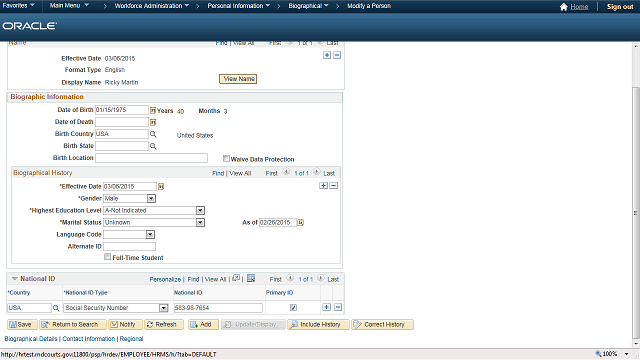Click the Home house icon

[x=564, y=7]
